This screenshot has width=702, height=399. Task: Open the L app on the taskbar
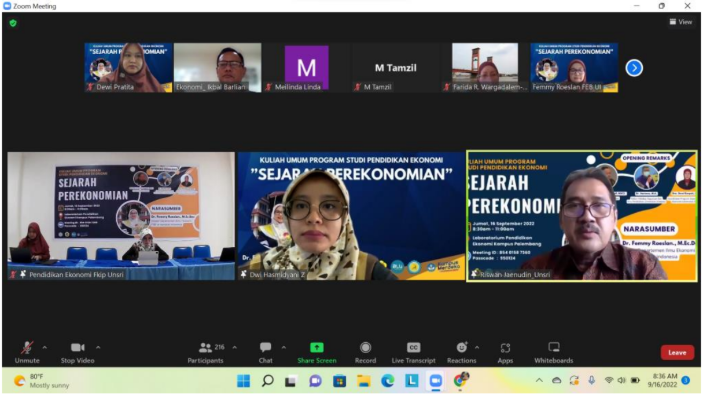pyautogui.click(x=411, y=381)
